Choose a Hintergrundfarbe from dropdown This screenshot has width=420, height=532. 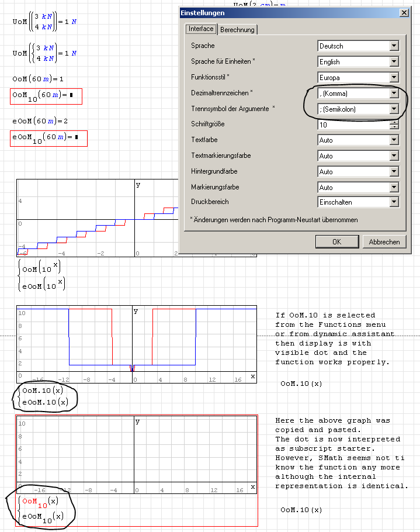point(394,172)
